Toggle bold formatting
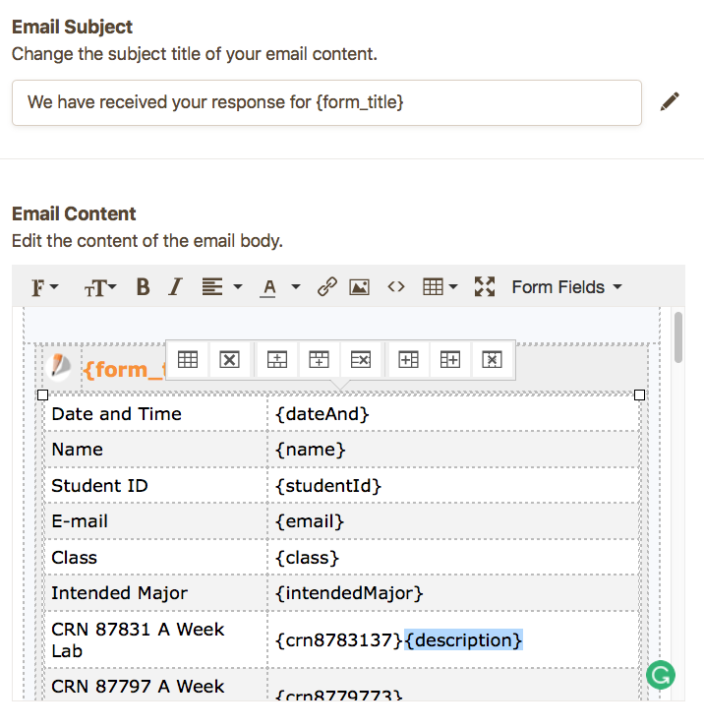The height and width of the screenshot is (728, 704). tap(143, 287)
